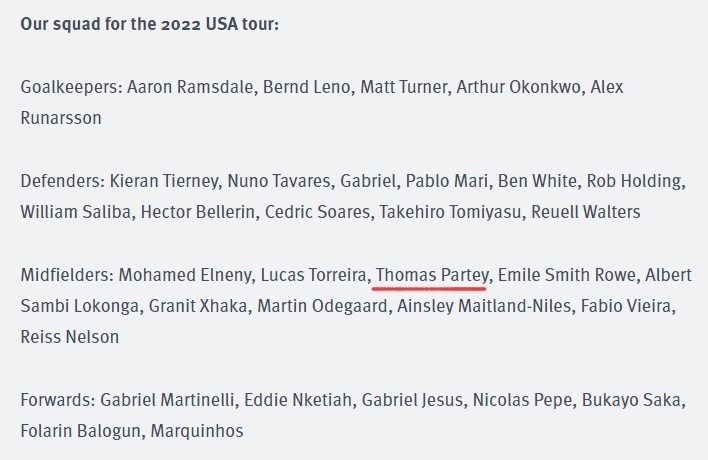Viewport: 708px width, 460px height.
Task: Click the name Marquinhos
Action: click(197, 431)
